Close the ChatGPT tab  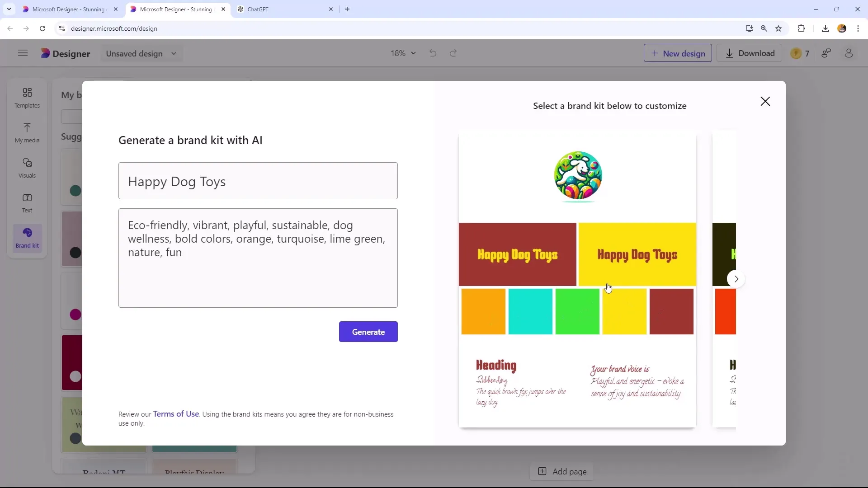tap(331, 9)
